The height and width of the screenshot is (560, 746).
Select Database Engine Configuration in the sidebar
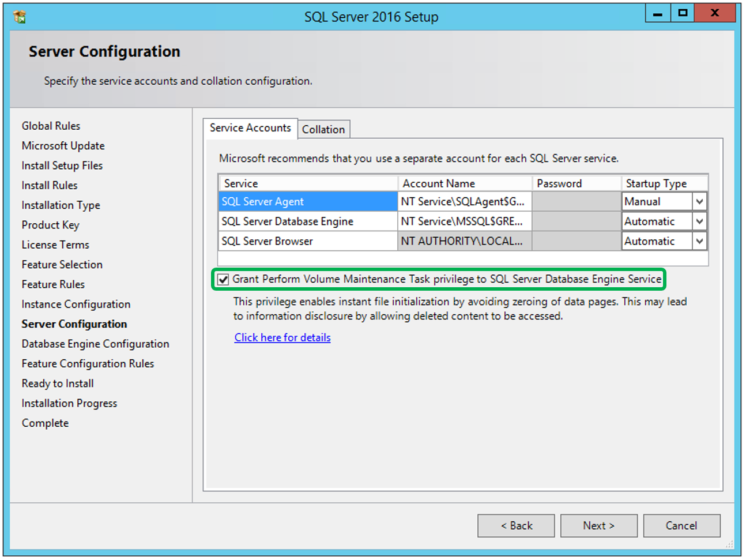click(x=95, y=344)
